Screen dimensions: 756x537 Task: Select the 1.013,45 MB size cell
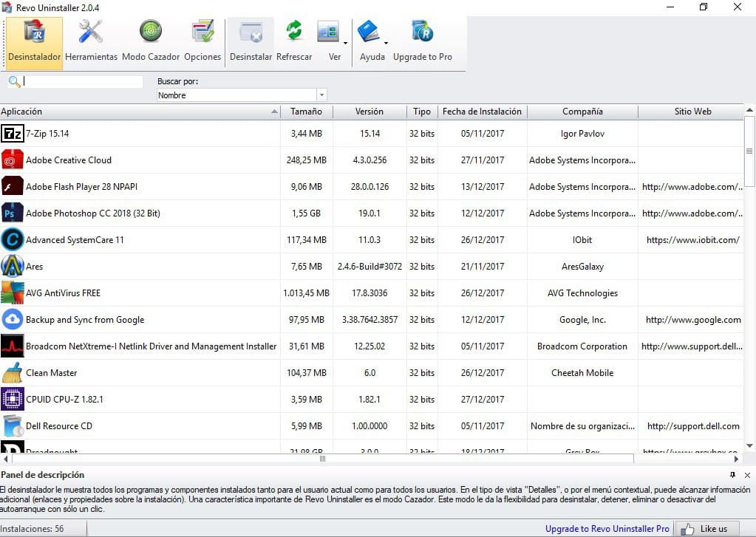pos(306,293)
